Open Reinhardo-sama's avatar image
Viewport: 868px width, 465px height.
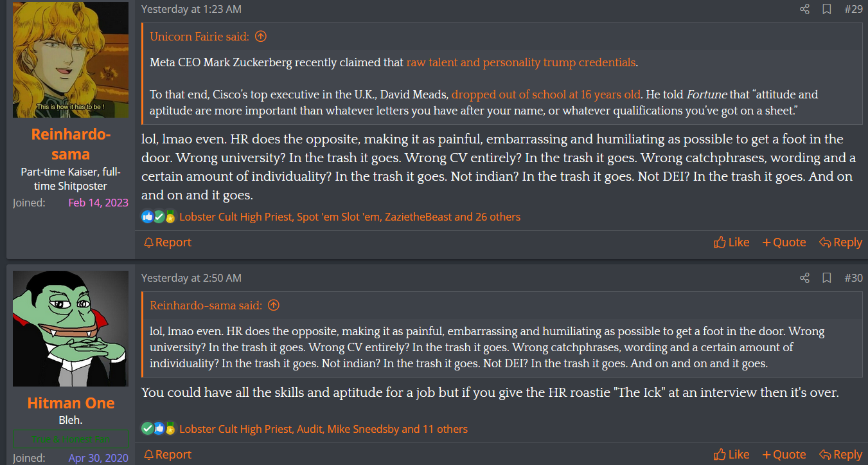(x=71, y=60)
